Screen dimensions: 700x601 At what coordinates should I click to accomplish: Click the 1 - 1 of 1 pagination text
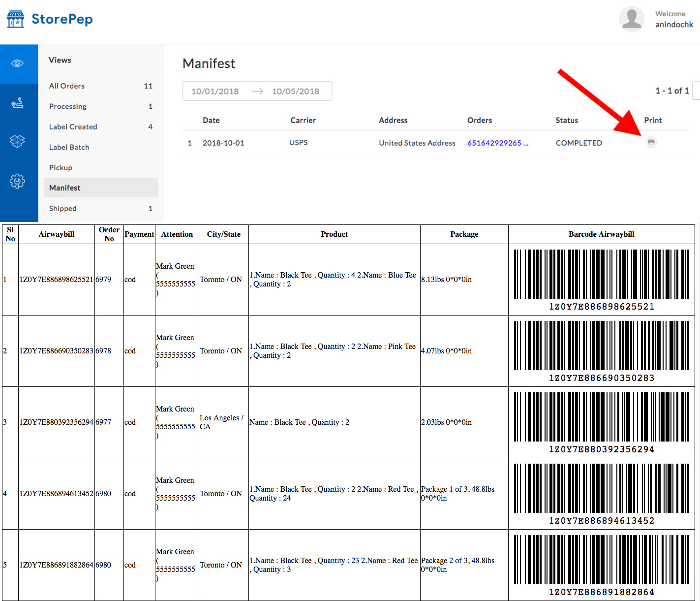pos(672,91)
